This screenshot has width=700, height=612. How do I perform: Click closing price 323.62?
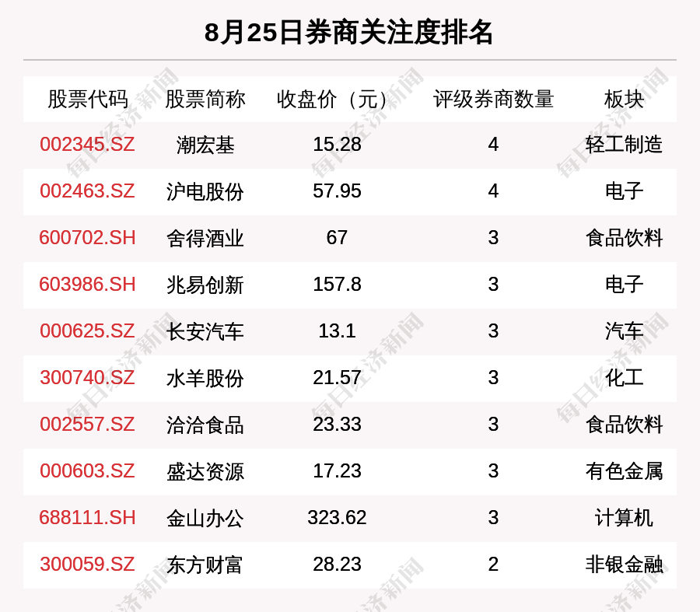pyautogui.click(x=337, y=517)
